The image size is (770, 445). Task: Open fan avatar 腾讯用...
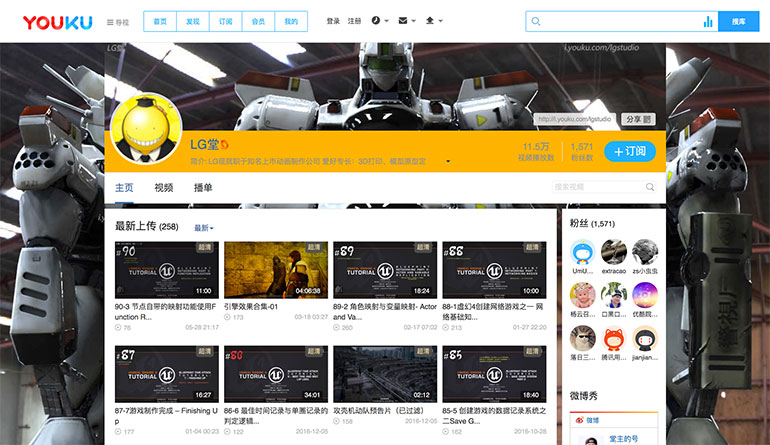(x=614, y=338)
